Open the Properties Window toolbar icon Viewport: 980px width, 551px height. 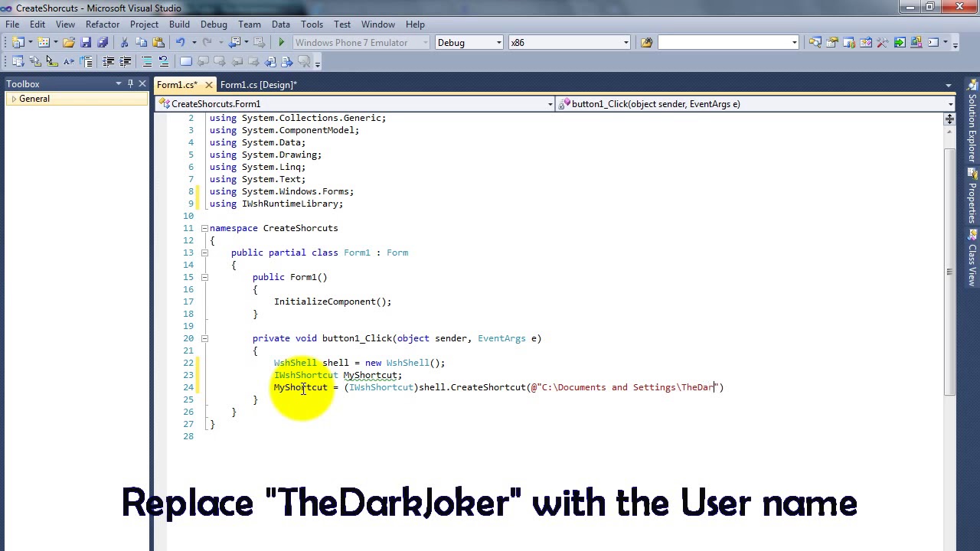point(831,43)
